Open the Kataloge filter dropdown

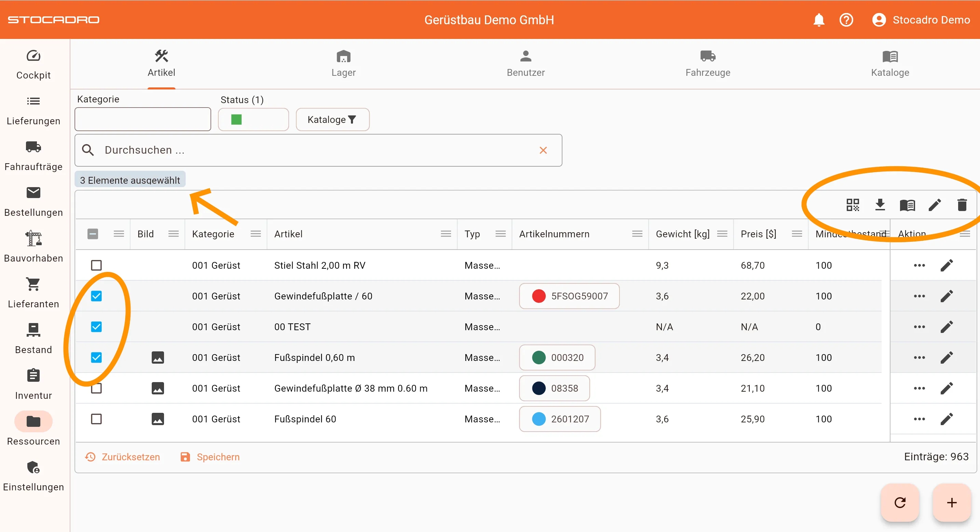(332, 120)
